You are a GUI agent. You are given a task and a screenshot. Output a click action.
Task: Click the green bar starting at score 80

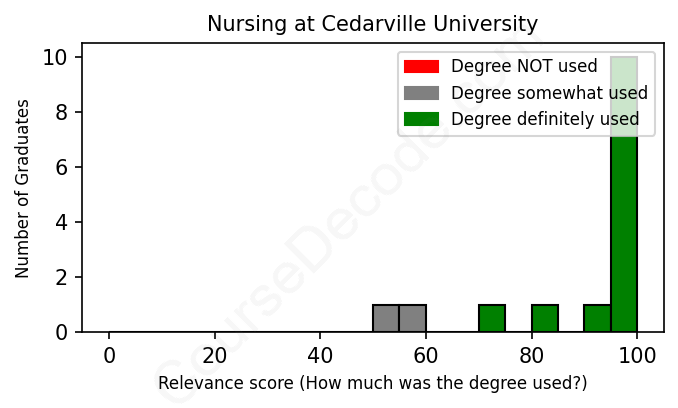(x=545, y=318)
